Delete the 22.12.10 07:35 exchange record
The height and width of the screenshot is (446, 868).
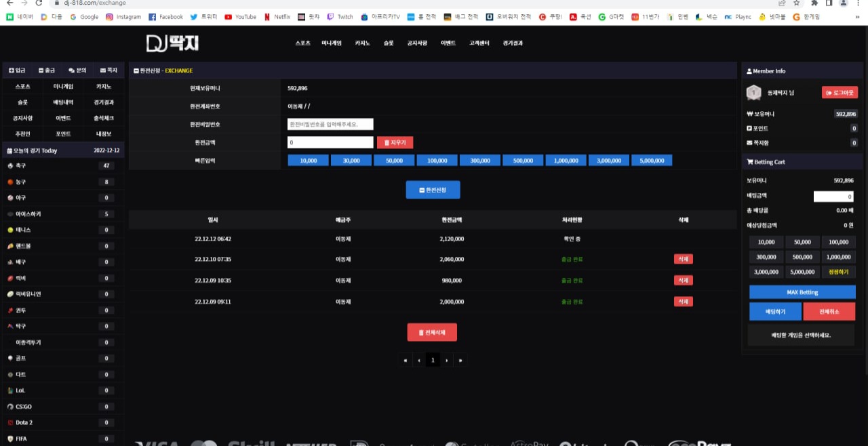[x=683, y=259]
